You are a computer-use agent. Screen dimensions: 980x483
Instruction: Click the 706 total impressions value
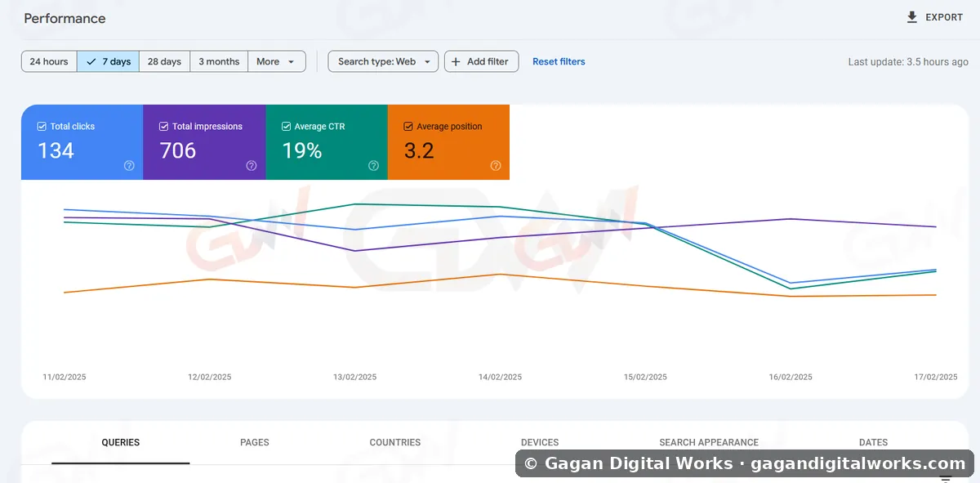[178, 150]
